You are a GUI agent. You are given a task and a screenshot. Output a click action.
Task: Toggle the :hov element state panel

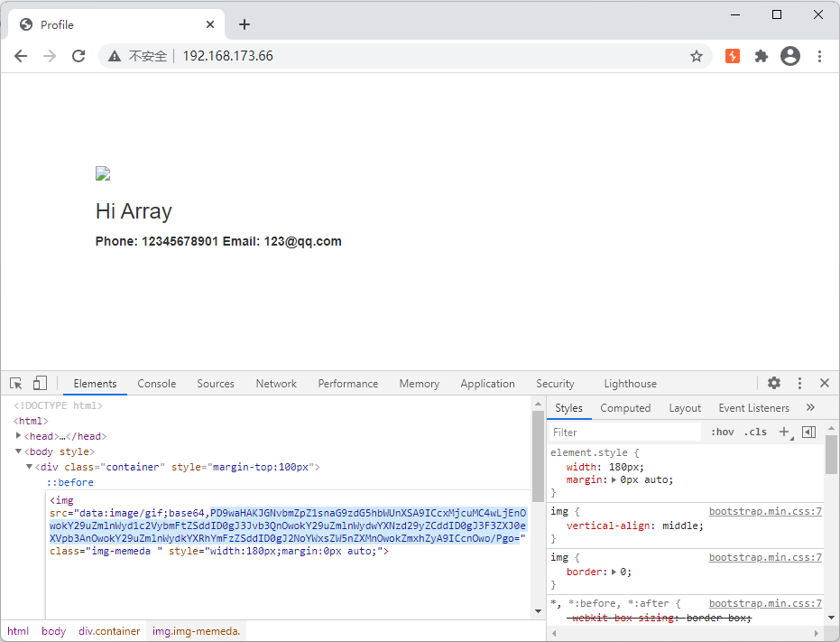722,432
